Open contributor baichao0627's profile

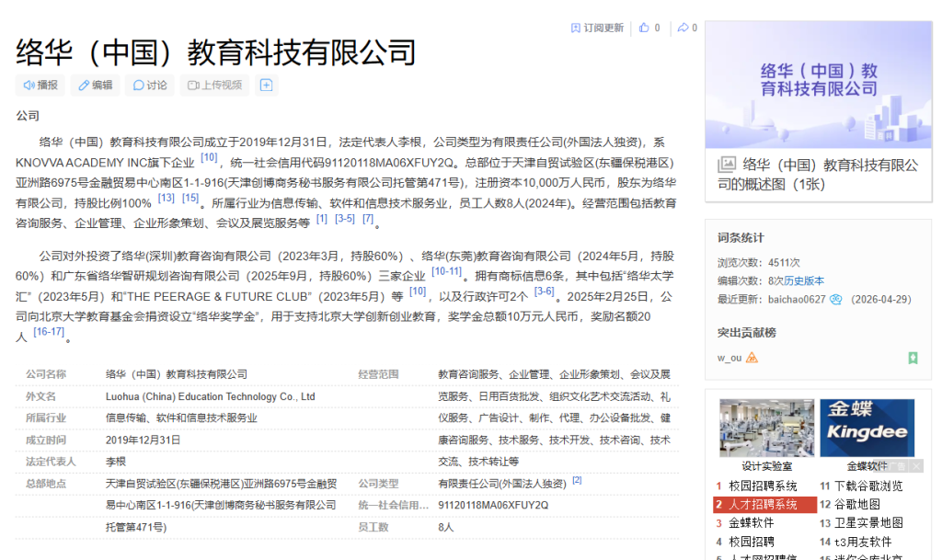pos(797,300)
